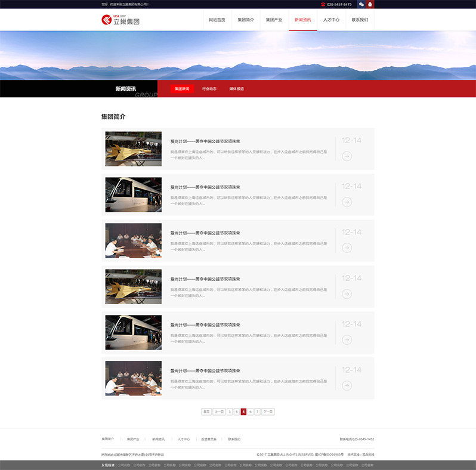
Task: Click the meeting photo thumbnail in third item
Action: point(133,240)
